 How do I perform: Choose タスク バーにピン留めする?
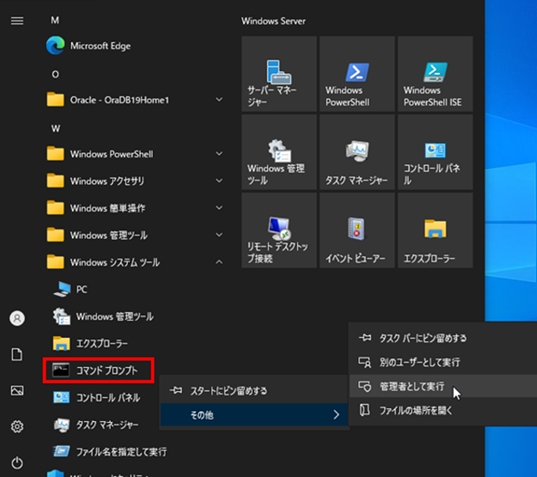443,338
